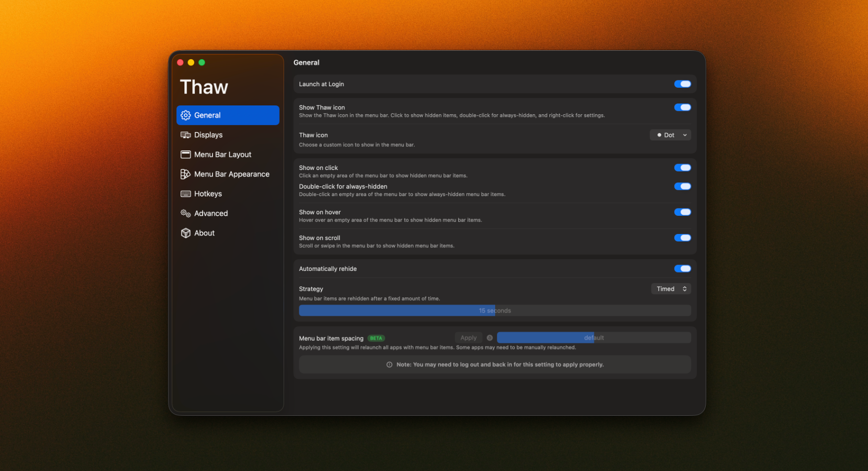Open the About page from sidebar
This screenshot has width=868, height=471.
204,233
